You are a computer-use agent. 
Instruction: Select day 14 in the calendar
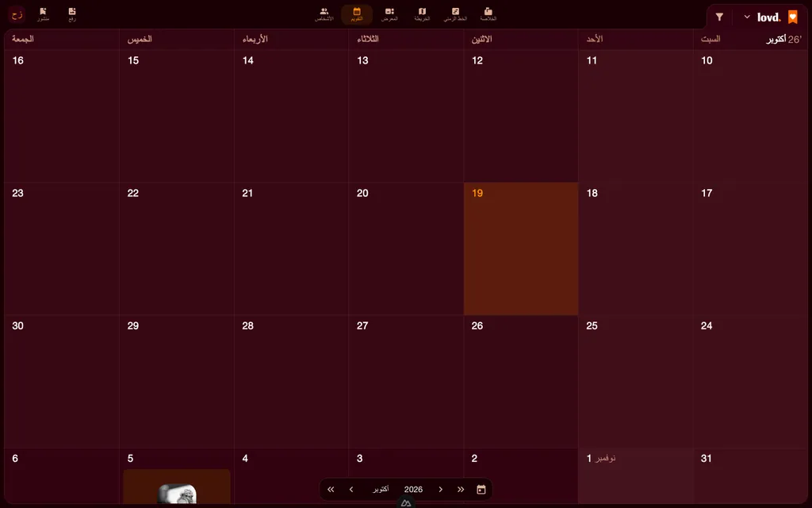point(291,116)
